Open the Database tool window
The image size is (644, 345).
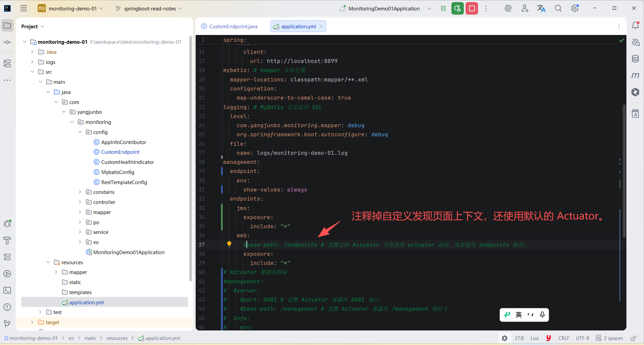pos(636,59)
